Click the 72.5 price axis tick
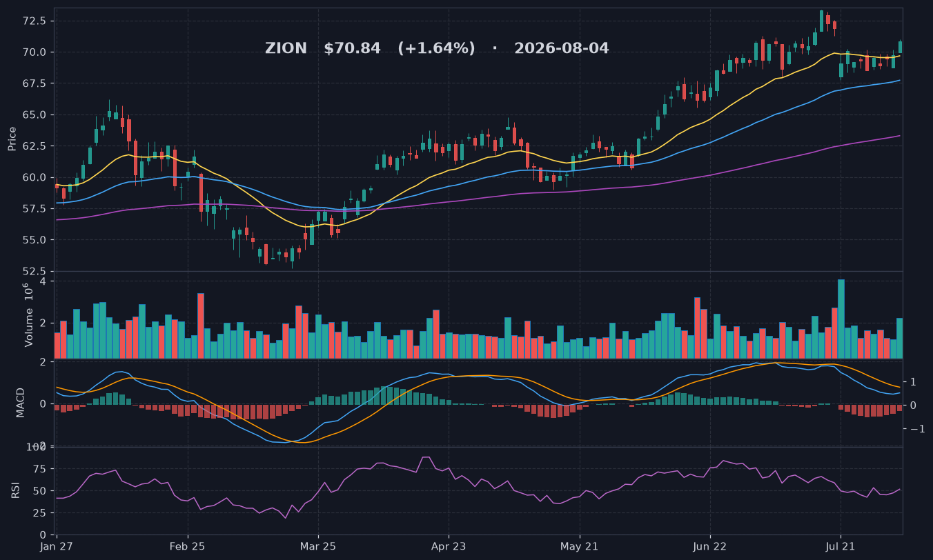 pos(34,21)
